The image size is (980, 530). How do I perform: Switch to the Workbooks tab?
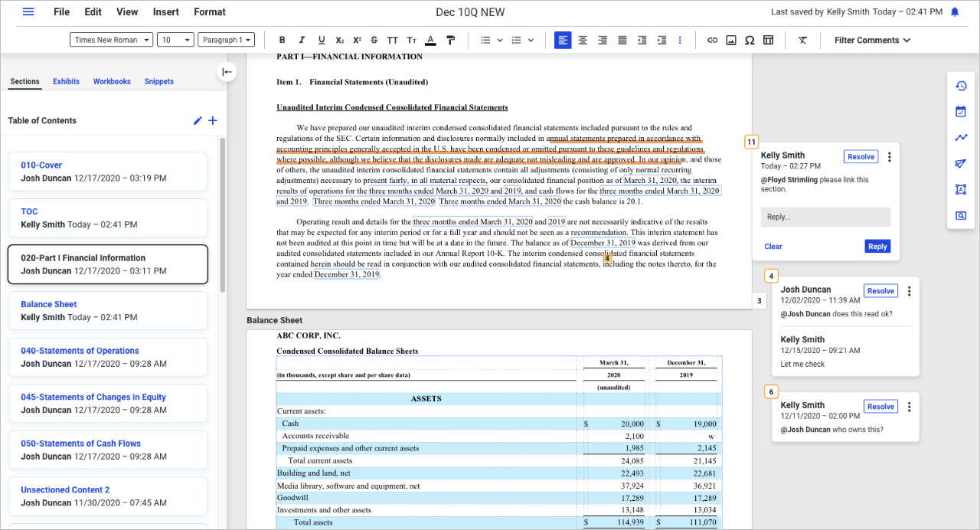point(112,81)
